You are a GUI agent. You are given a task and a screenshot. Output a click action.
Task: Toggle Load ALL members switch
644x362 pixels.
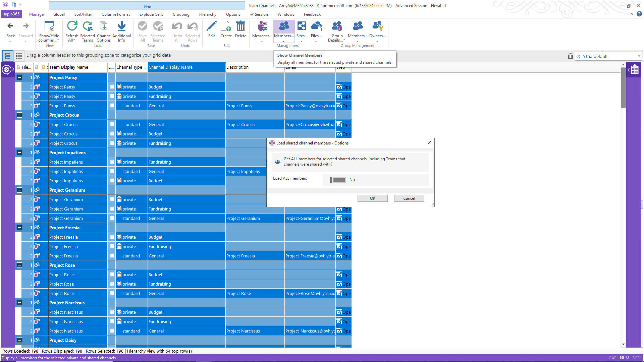coord(338,180)
